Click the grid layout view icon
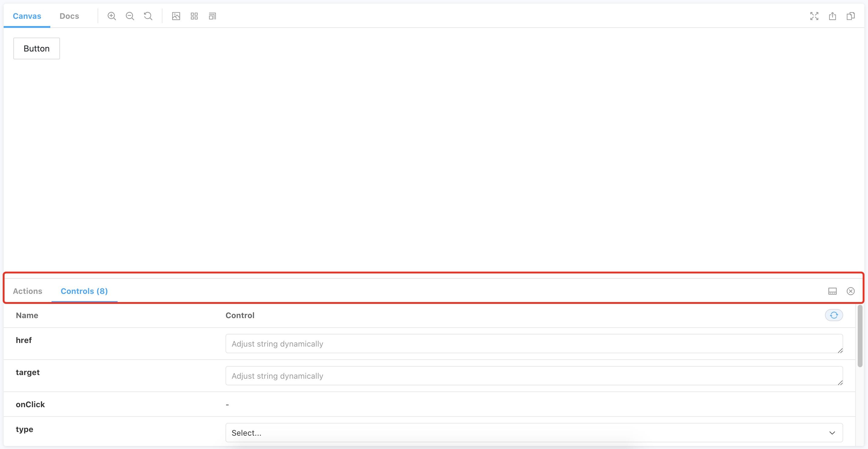 tap(194, 16)
